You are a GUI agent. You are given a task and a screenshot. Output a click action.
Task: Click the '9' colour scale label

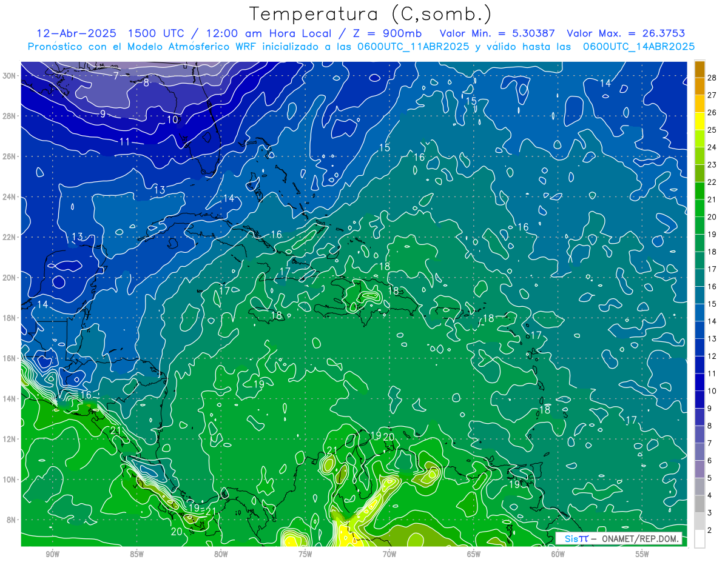tap(710, 409)
